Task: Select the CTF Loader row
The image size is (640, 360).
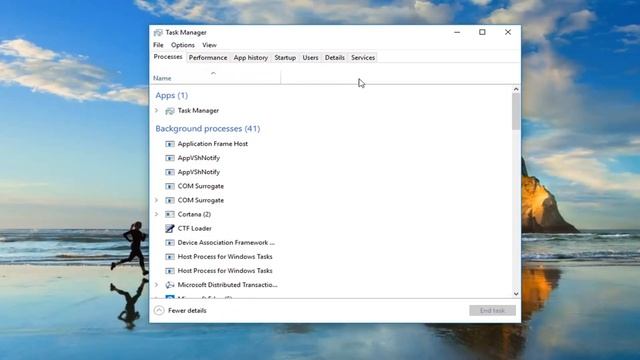Action: [331, 228]
